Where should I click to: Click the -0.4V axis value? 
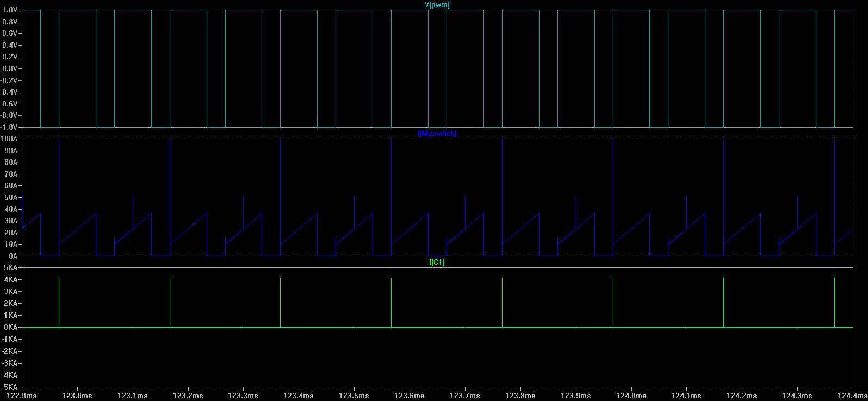(8, 92)
